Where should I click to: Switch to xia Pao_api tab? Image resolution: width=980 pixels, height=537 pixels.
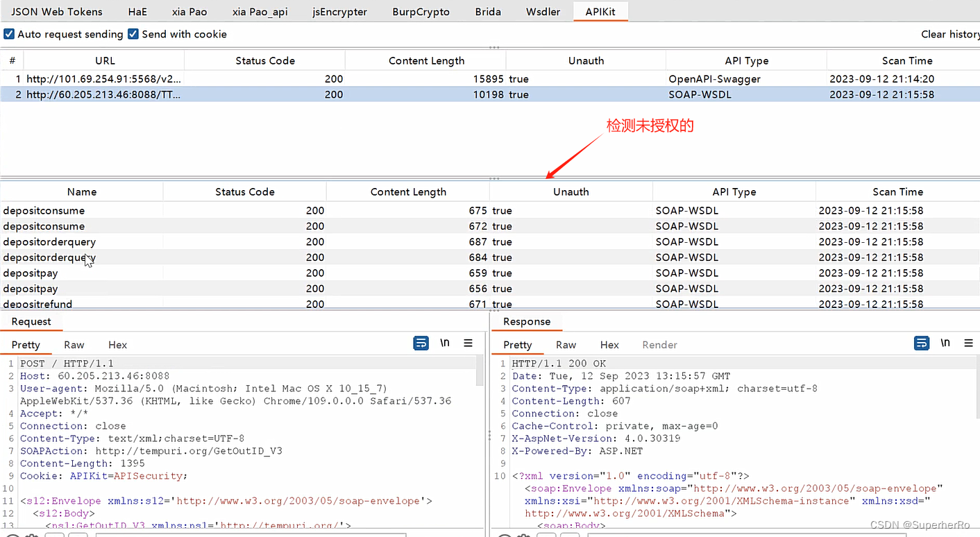[x=260, y=12]
